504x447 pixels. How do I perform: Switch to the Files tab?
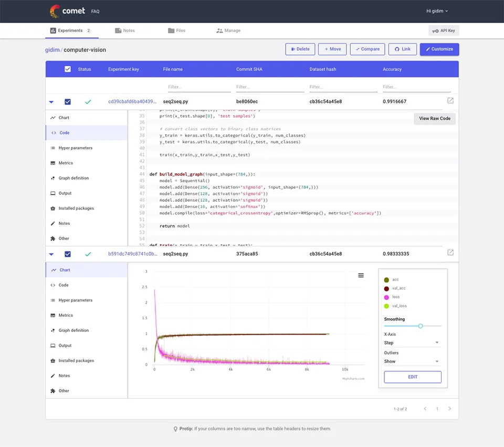(177, 30)
